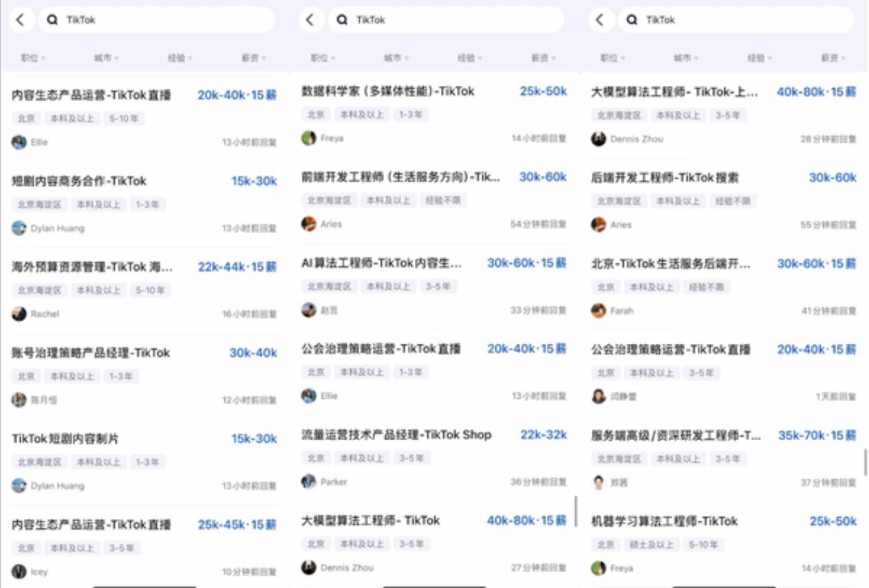
Task: Open job 账号治理策略产品经理-TikTok
Action: (x=91, y=353)
